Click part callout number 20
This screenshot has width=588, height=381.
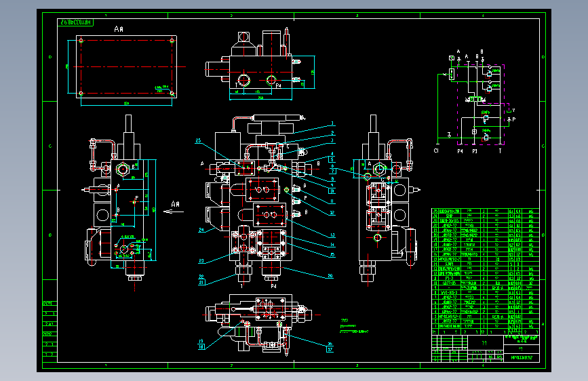(x=330, y=276)
